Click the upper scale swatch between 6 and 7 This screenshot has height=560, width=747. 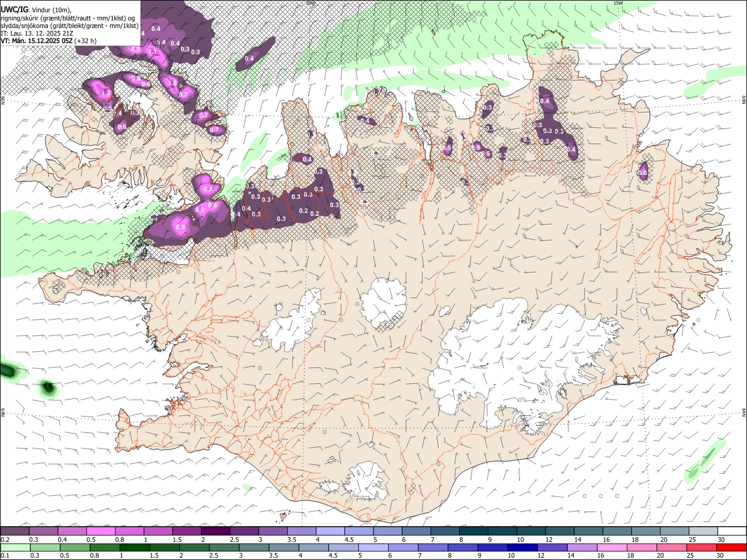click(x=416, y=531)
